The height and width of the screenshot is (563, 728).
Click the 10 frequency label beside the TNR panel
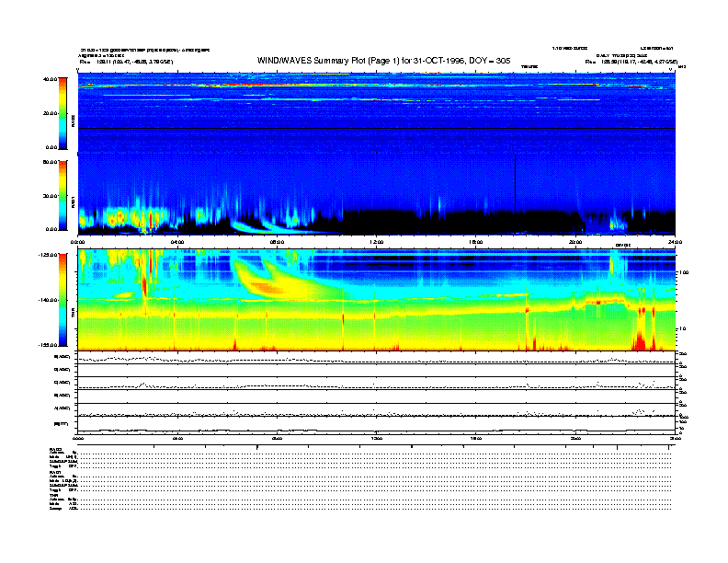[683, 329]
